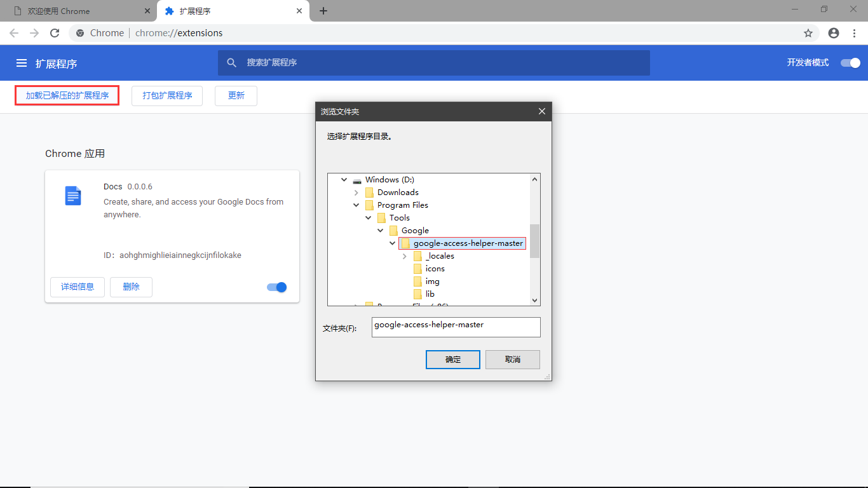Collapse the Google folder node
This screenshot has height=488, width=868.
(381, 231)
